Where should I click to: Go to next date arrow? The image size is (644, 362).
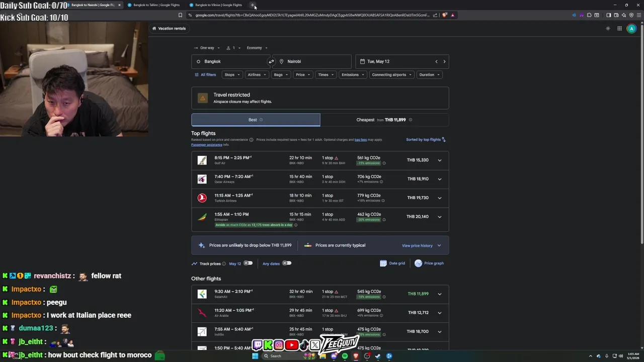(444, 61)
